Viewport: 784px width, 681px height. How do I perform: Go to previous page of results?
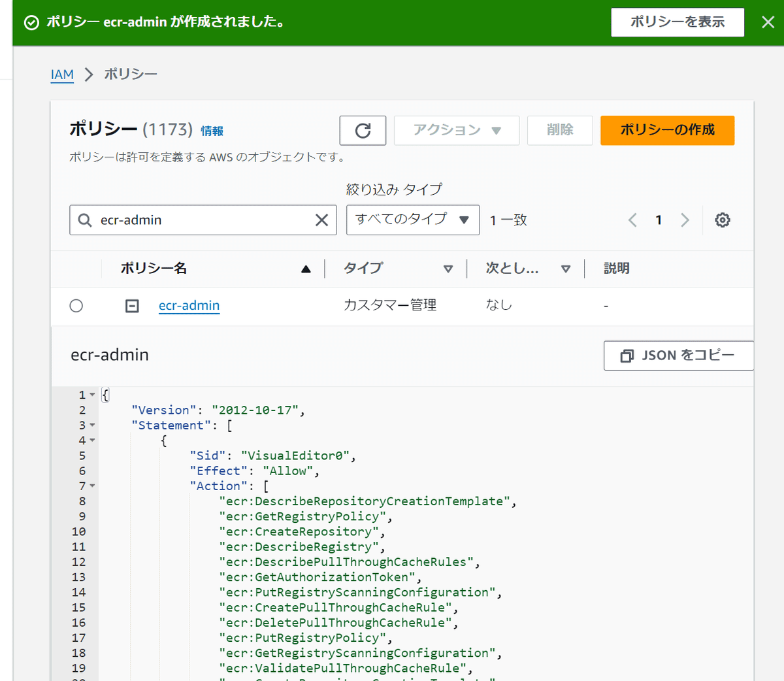pos(632,220)
